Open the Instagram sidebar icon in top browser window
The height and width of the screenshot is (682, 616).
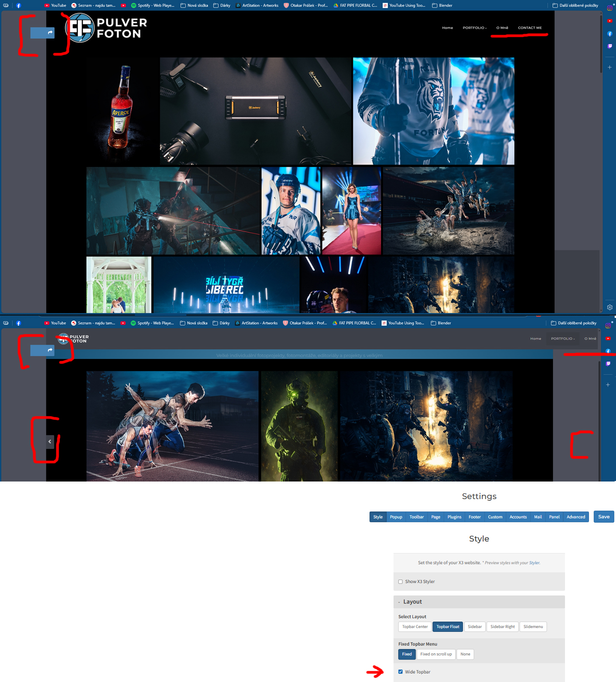tap(610, 8)
